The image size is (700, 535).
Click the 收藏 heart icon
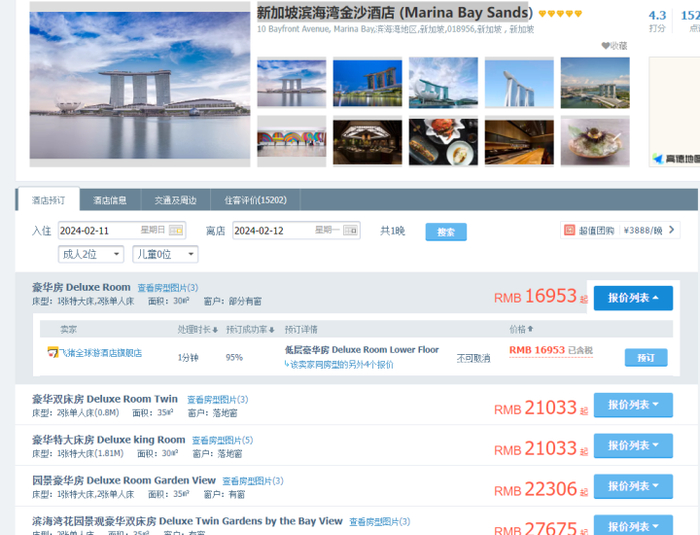pos(605,46)
